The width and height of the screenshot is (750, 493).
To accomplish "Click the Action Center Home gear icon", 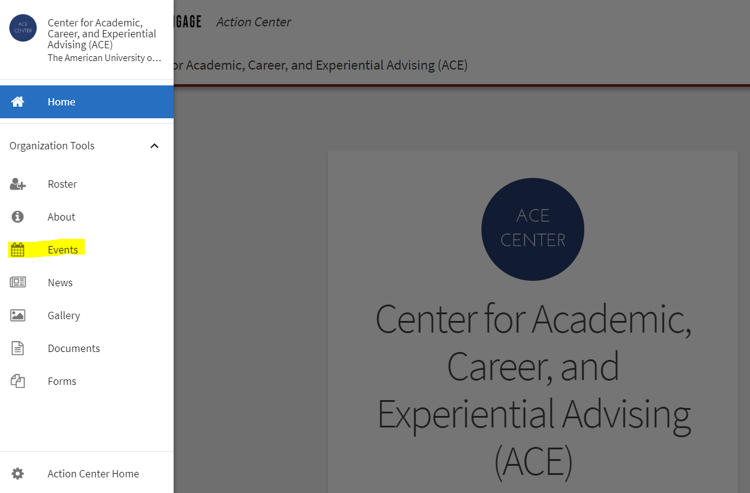I will pyautogui.click(x=18, y=473).
